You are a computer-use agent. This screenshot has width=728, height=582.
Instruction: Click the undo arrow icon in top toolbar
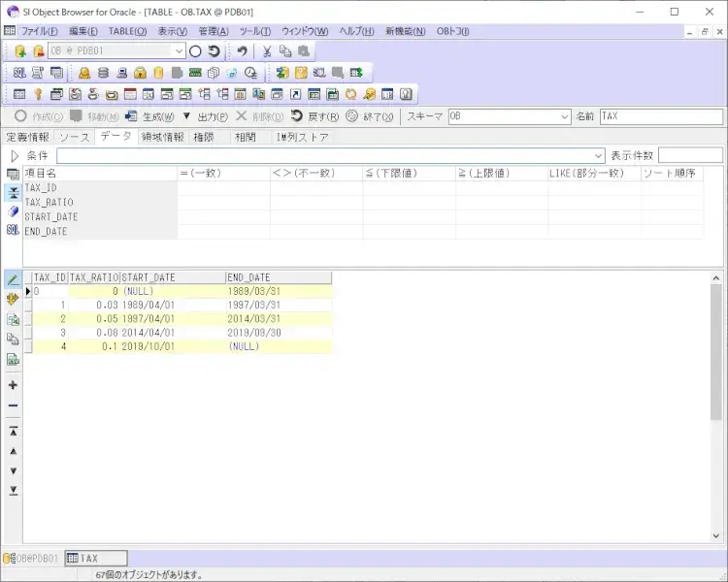tap(243, 50)
